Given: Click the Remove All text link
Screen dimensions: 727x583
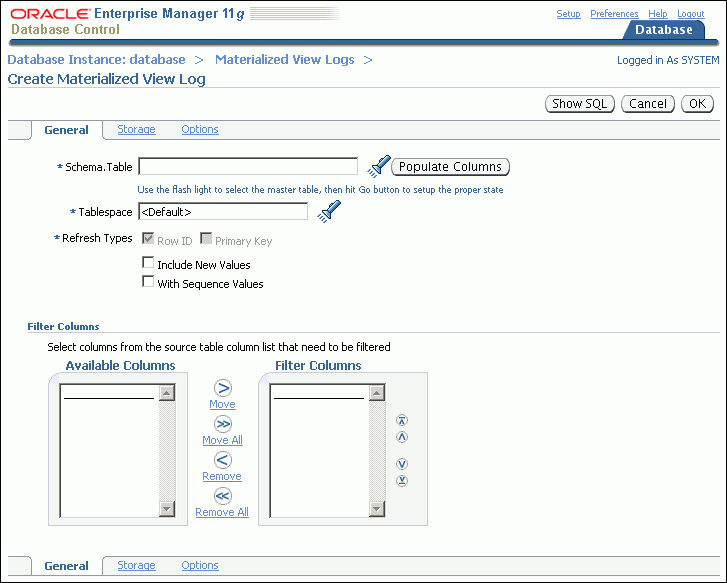Looking at the screenshot, I should point(222,512).
